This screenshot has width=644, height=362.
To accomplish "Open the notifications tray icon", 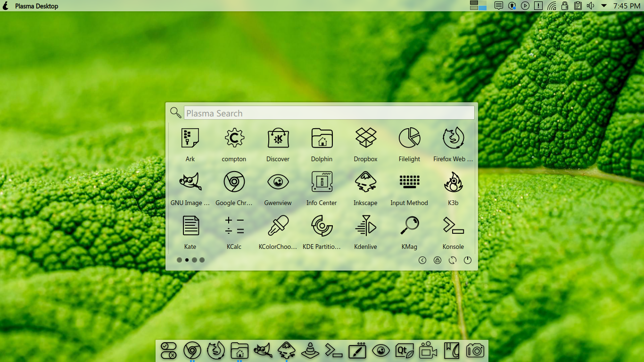I will tap(499, 6).
